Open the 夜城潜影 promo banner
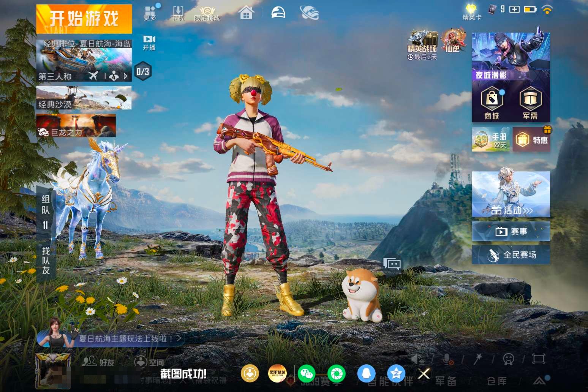Image resolution: width=588 pixels, height=392 pixels. (x=511, y=56)
